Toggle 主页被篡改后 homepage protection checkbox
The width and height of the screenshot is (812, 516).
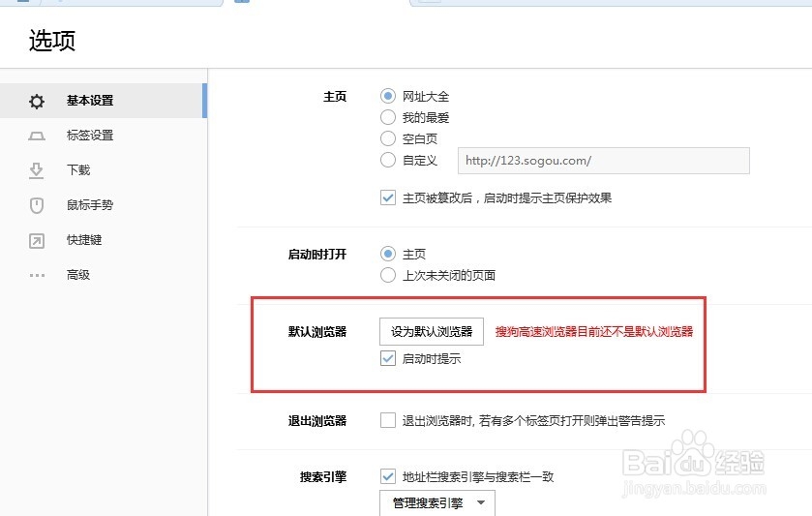pos(388,197)
